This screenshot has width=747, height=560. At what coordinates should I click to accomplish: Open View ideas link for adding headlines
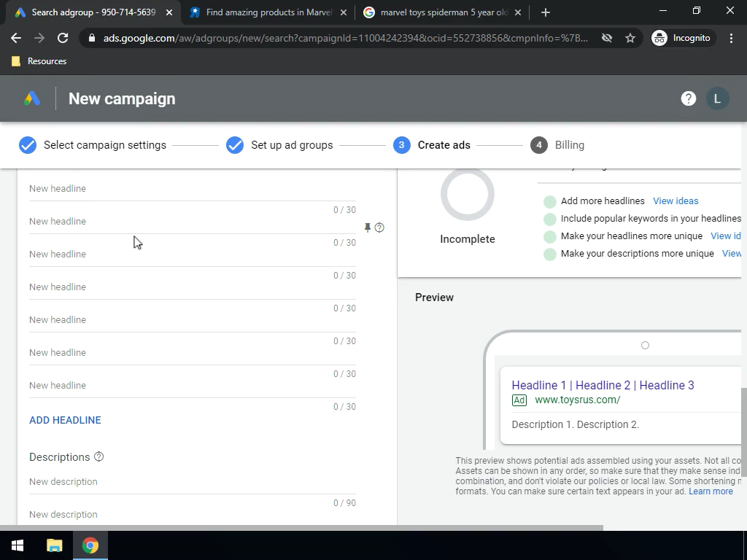[676, 201]
